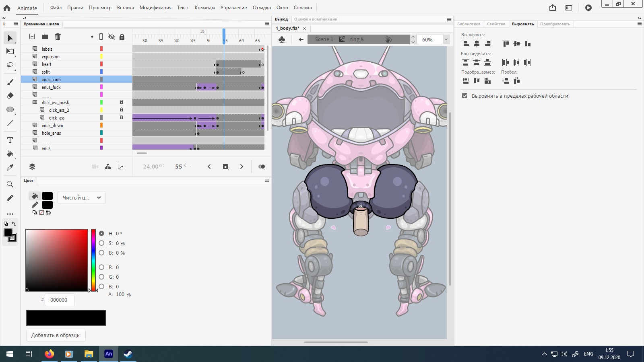Open the quick share and publish icon
This screenshot has height=362, width=644.
(x=553, y=8)
